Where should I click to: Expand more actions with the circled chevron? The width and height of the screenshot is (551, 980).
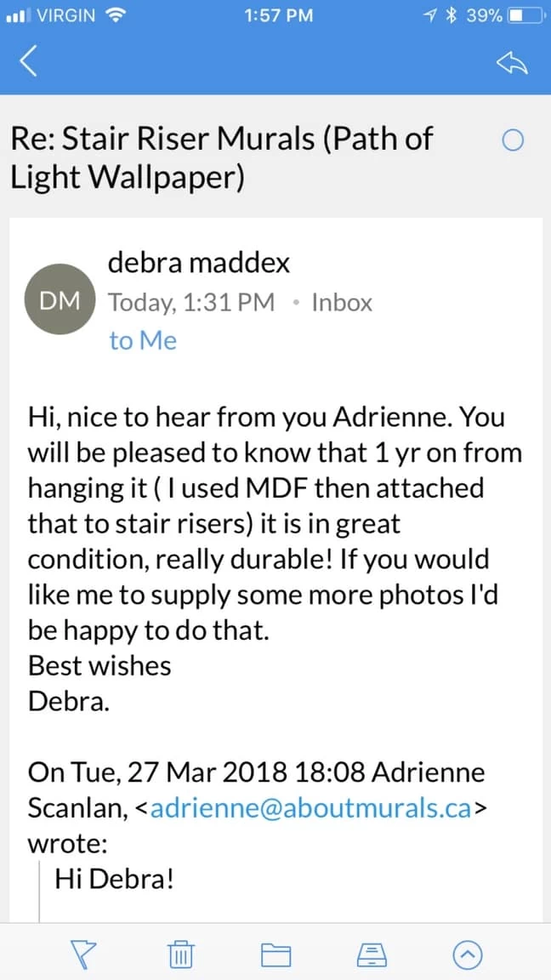[468, 956]
